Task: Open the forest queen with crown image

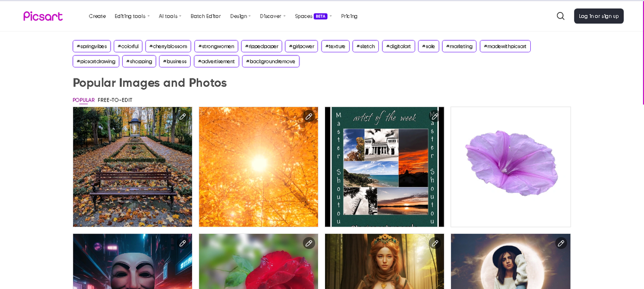Action: click(384, 261)
